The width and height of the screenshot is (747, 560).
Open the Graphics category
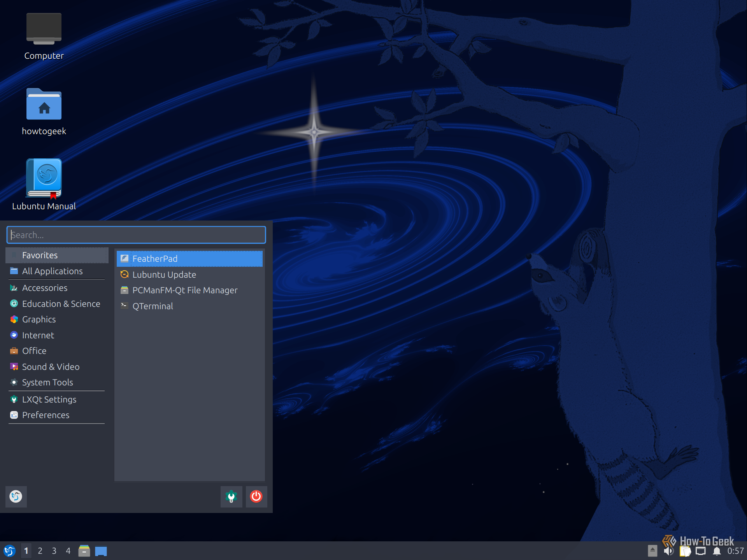(x=57, y=319)
